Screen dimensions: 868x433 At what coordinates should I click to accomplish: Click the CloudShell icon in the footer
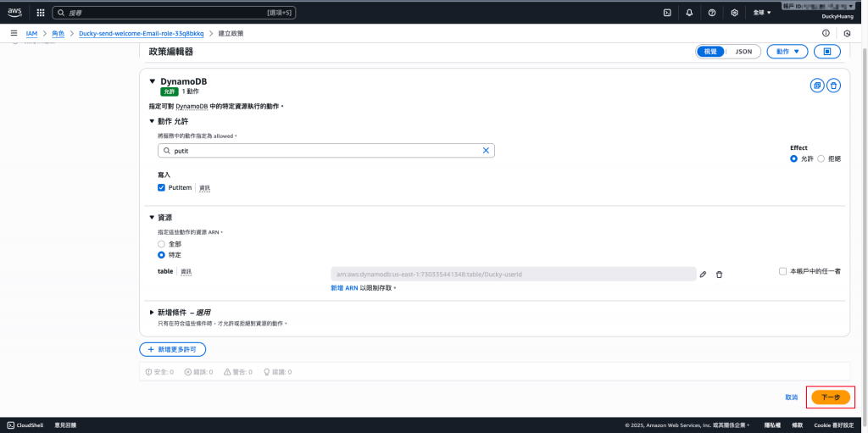(11, 425)
